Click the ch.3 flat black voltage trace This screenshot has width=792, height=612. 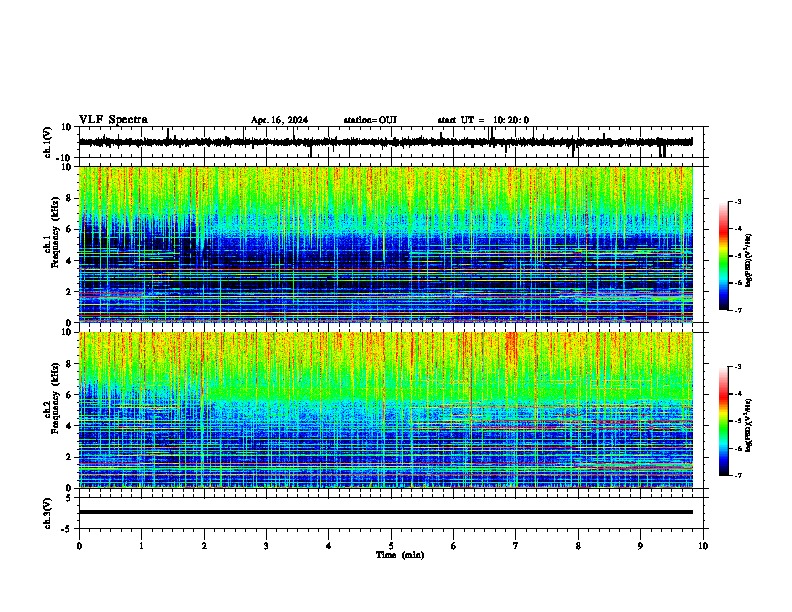click(385, 512)
